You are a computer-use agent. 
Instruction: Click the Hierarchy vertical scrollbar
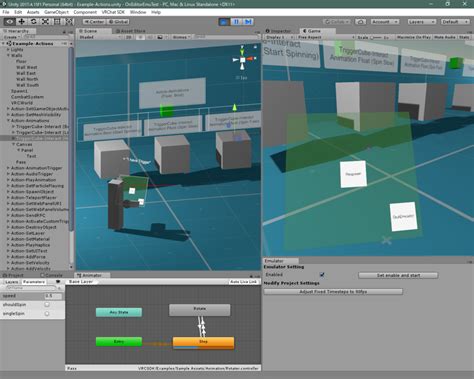[x=71, y=138]
